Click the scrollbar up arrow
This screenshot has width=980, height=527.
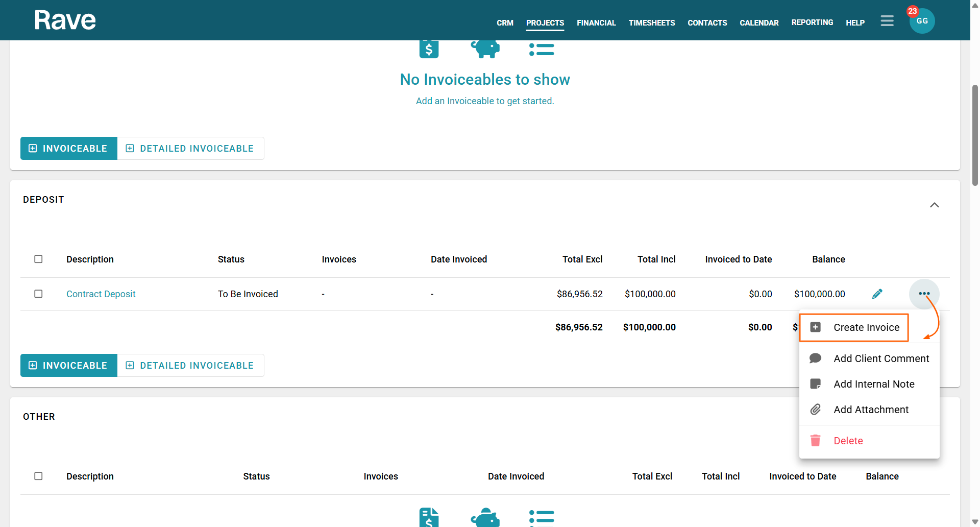pyautogui.click(x=975, y=5)
